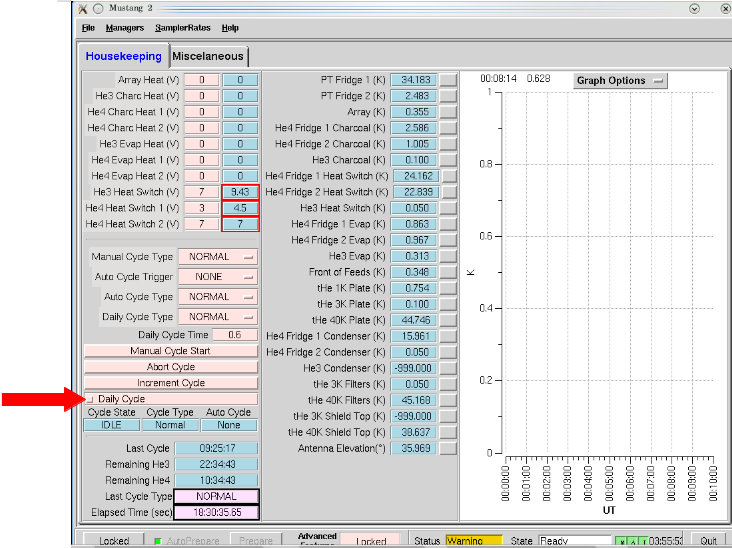Toggle graph button for Antenna Elevation
This screenshot has height=548, width=732.
448,448
